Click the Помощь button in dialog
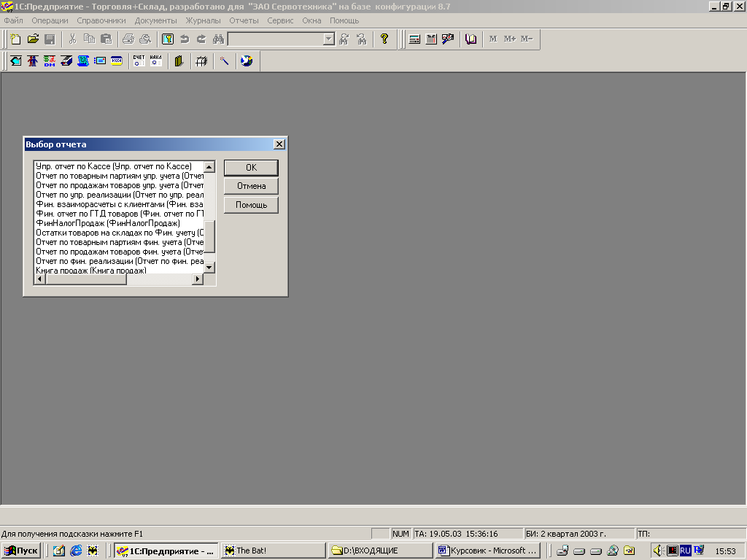The image size is (747, 560). click(251, 205)
